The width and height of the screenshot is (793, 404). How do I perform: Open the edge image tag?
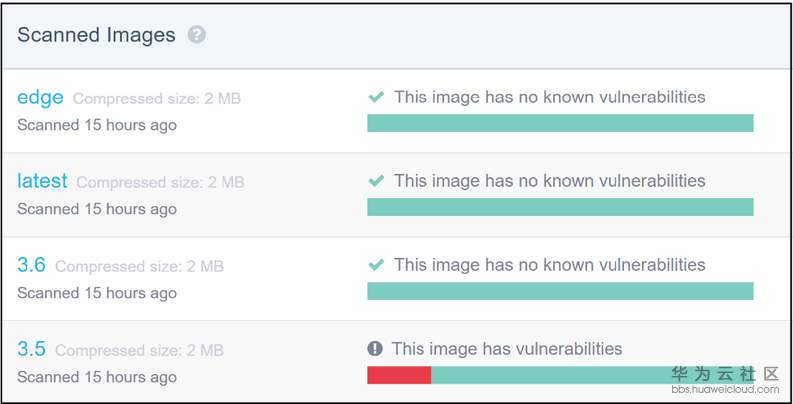pos(40,98)
